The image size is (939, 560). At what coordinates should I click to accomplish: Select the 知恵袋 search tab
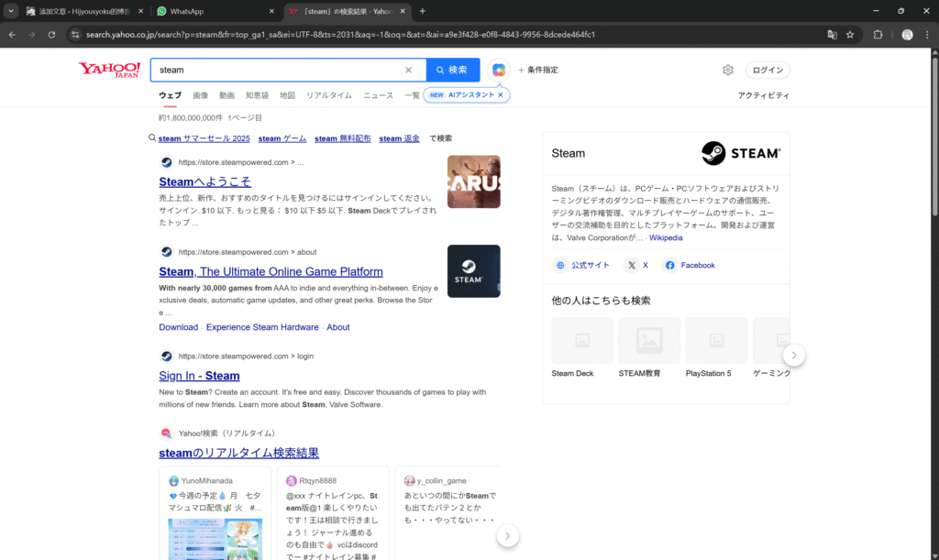[257, 95]
